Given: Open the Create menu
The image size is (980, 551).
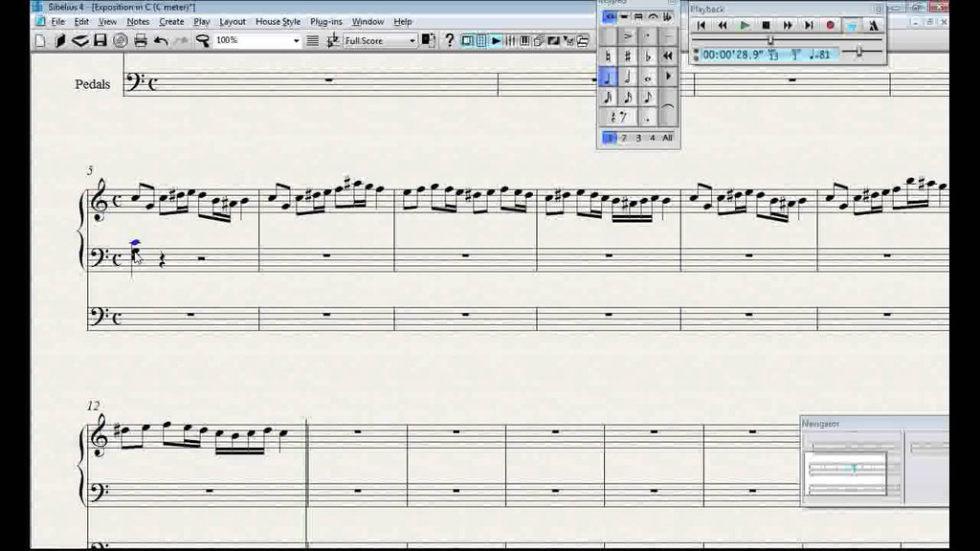Looking at the screenshot, I should [171, 21].
